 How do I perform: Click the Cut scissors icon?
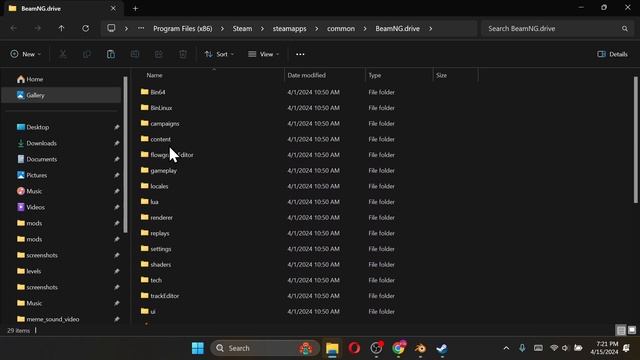63,54
